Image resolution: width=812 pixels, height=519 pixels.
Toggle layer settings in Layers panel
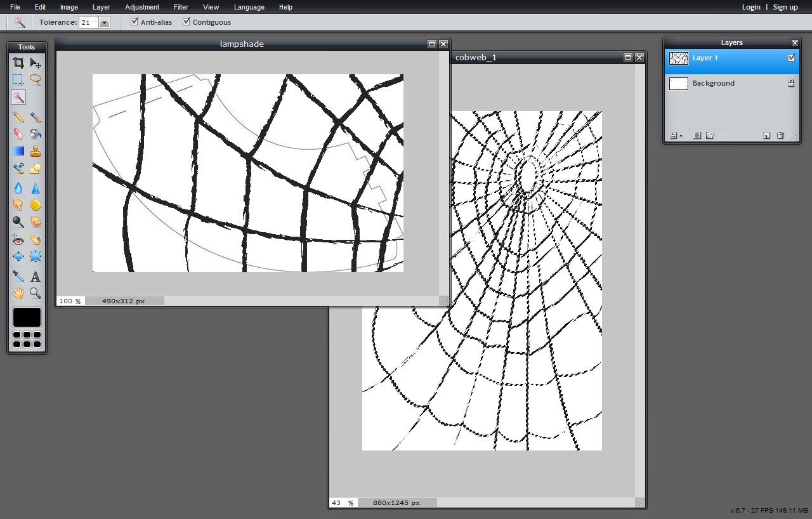pyautogui.click(x=676, y=136)
